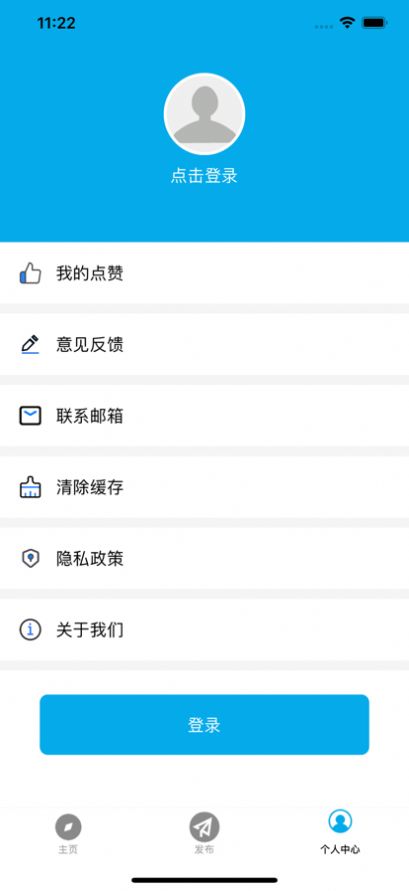Open 意见反馈 feedback entry

tap(204, 344)
